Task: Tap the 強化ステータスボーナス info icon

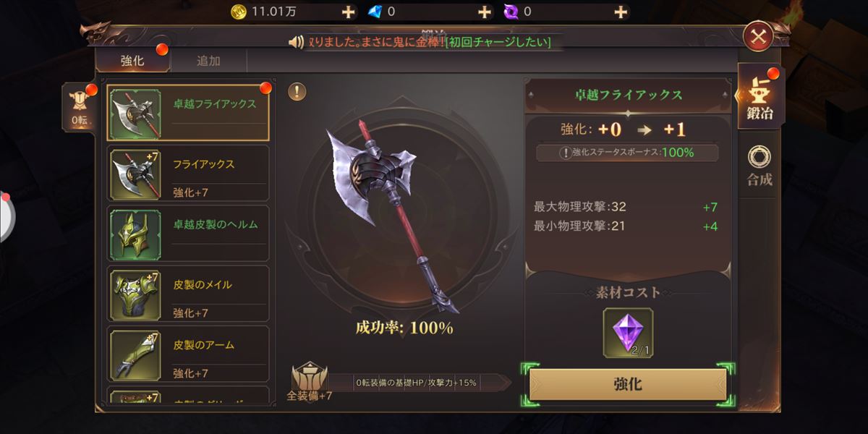Action: [566, 153]
